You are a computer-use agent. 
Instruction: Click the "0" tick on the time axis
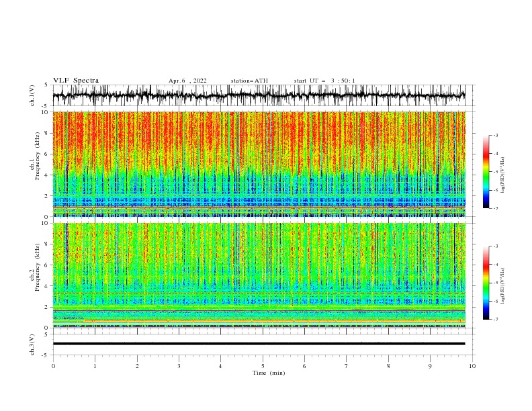(53, 366)
